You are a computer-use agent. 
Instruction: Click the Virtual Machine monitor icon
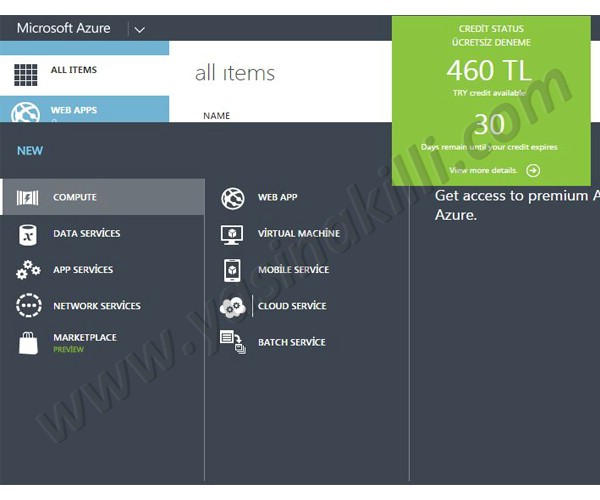[x=232, y=234]
